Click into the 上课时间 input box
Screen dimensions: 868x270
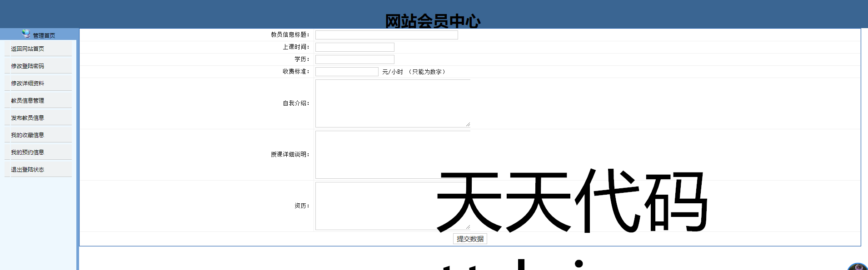pyautogui.click(x=354, y=47)
